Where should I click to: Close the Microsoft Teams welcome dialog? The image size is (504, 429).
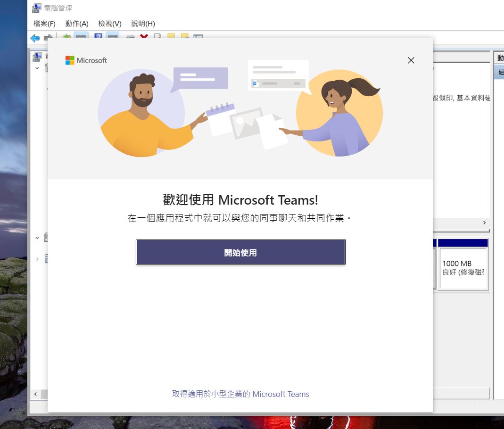[x=411, y=60]
